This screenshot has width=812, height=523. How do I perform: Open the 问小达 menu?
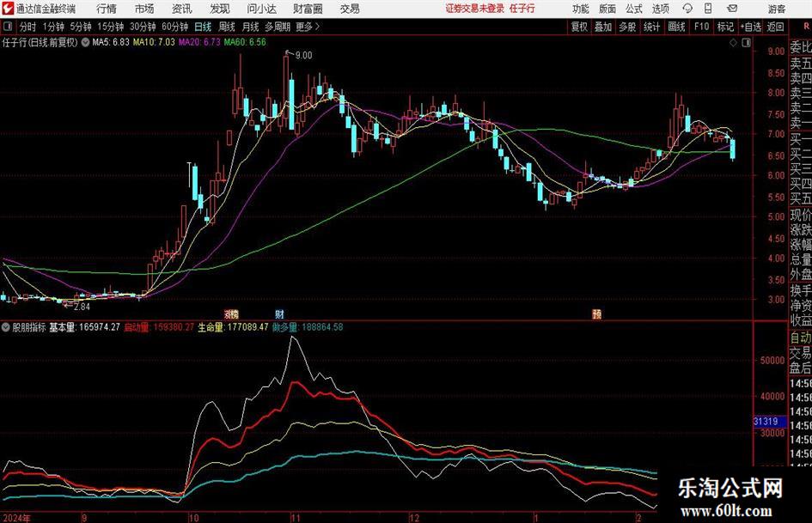point(261,9)
